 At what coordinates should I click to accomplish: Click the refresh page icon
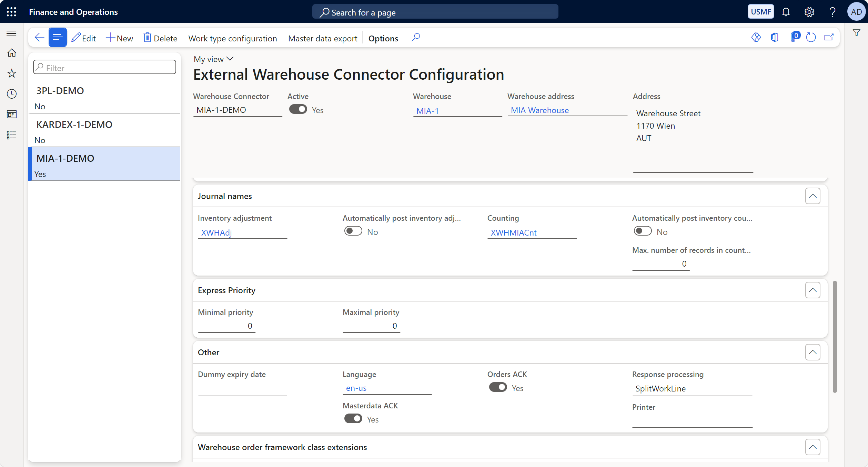click(811, 37)
